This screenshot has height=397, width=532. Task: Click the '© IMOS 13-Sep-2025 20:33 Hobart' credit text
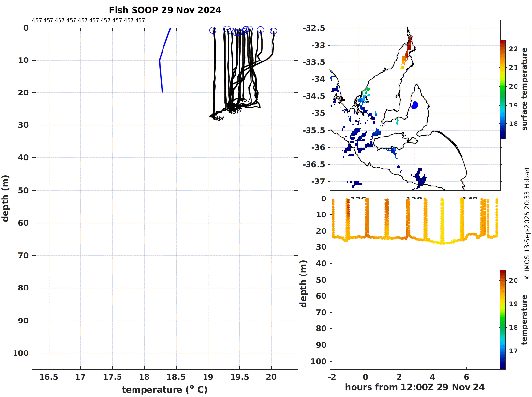tap(527, 223)
